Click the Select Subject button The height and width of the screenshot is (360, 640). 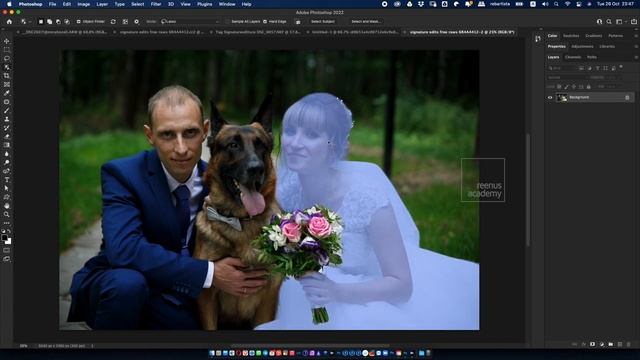(x=322, y=22)
